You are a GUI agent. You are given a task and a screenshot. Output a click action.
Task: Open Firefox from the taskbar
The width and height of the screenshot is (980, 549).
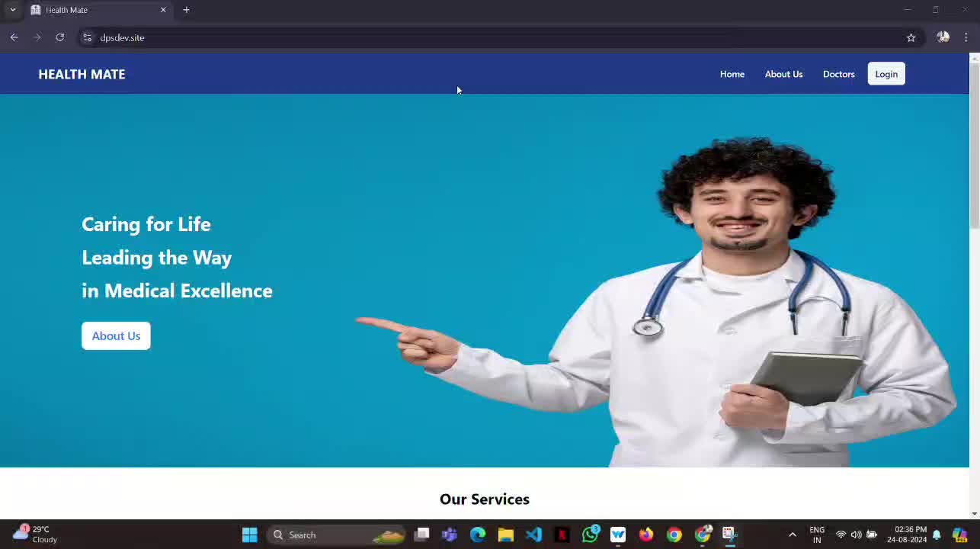[x=646, y=535]
